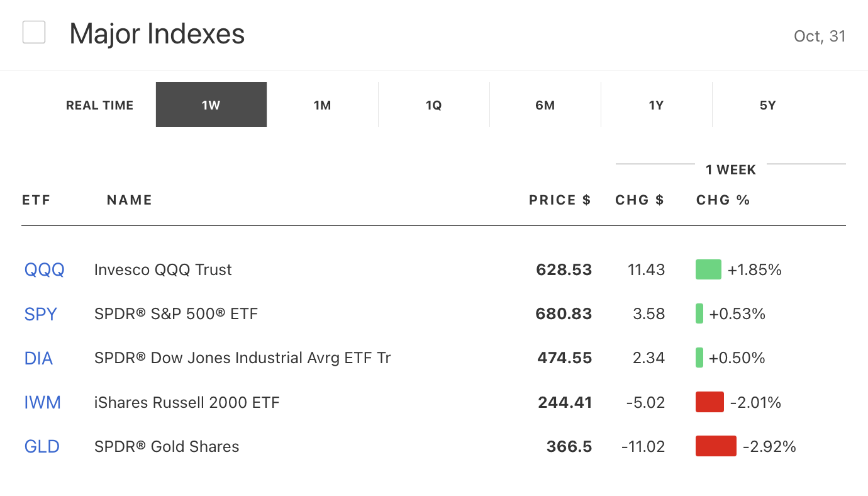Select the 1M timeframe tab
The height and width of the screenshot is (496, 868).
point(323,105)
